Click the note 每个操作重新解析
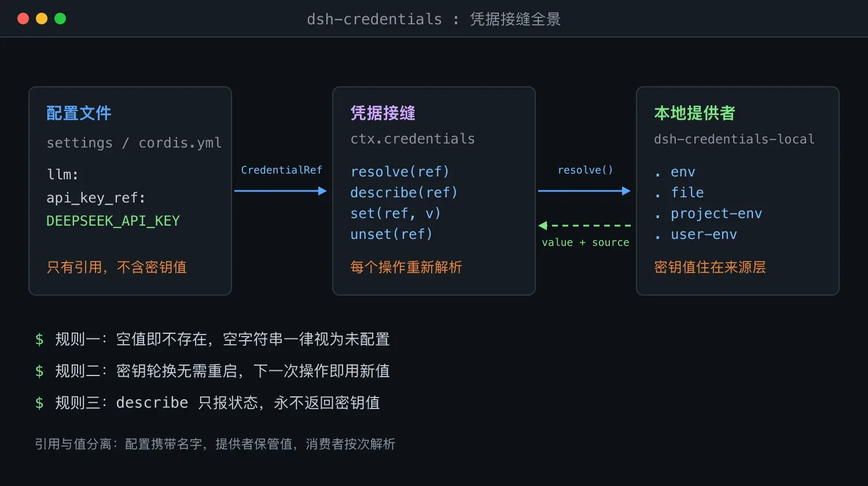The image size is (868, 486). click(406, 267)
